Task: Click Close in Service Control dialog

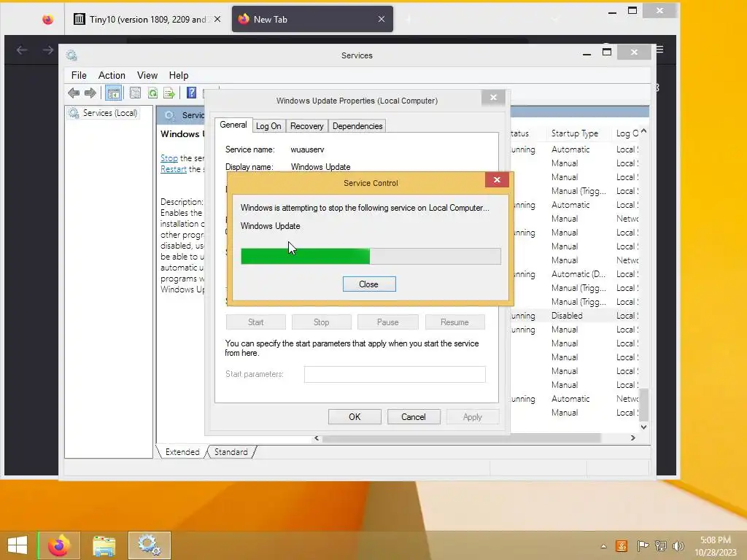Action: [x=369, y=284]
